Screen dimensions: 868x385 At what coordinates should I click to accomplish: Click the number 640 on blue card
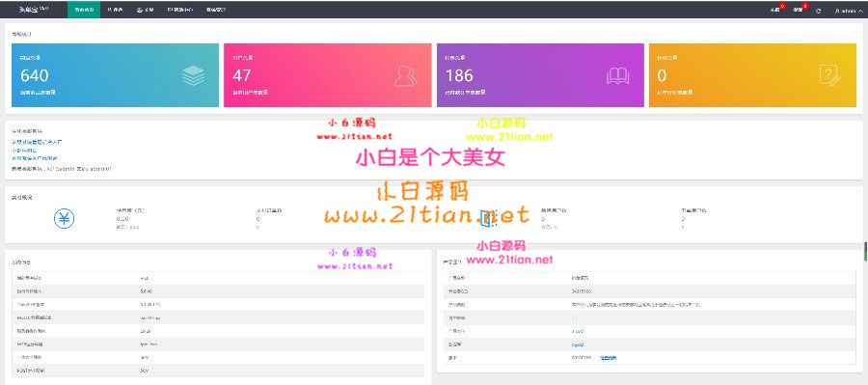(35, 75)
